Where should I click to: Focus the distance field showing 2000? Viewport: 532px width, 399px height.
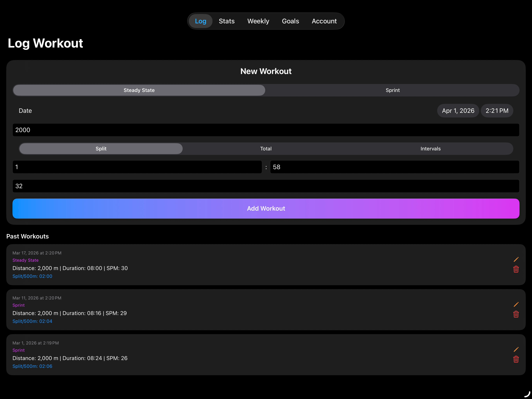point(266,130)
